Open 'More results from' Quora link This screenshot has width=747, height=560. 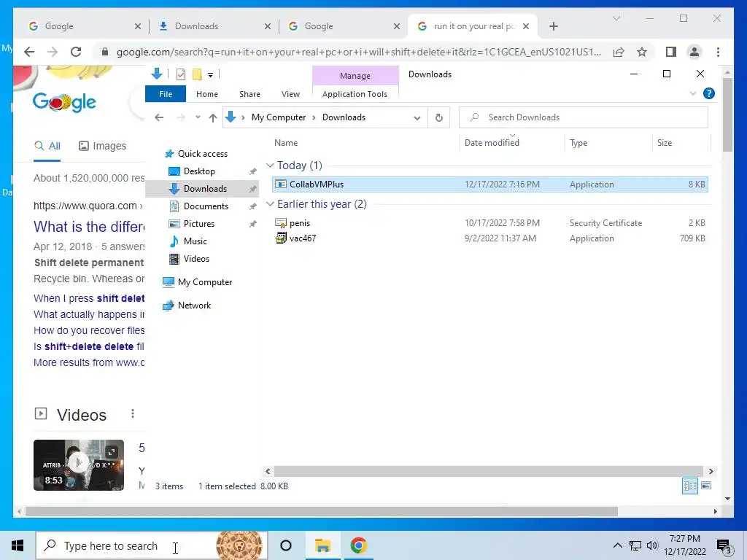(x=89, y=362)
